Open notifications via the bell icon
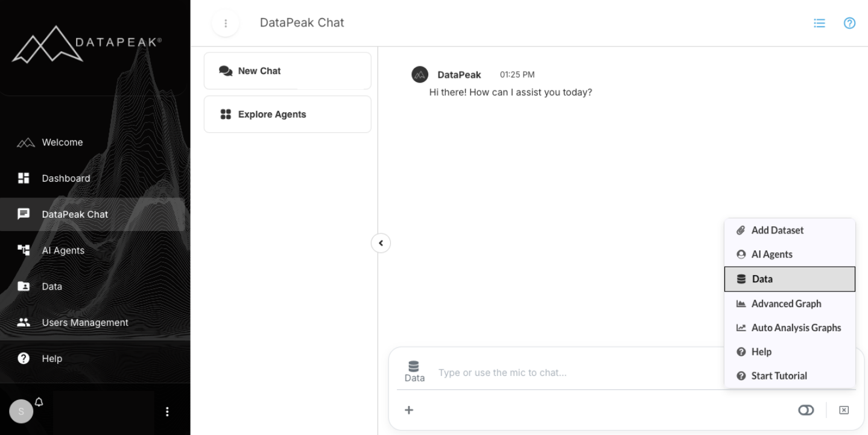The height and width of the screenshot is (435, 868). point(39,402)
